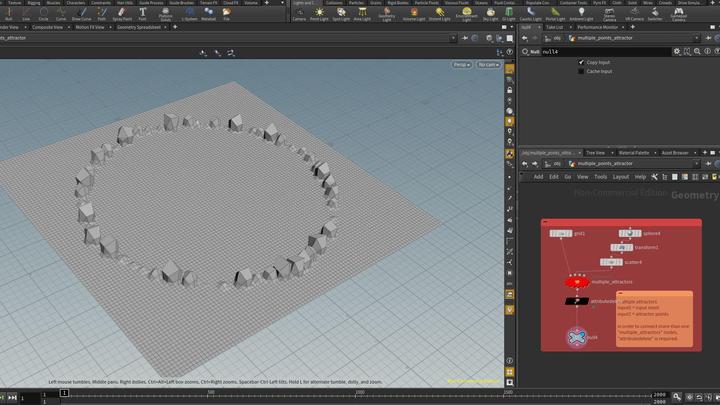Screen dimensions: 720x405
Task: Click the timeline current frame marker
Action: 64,393
